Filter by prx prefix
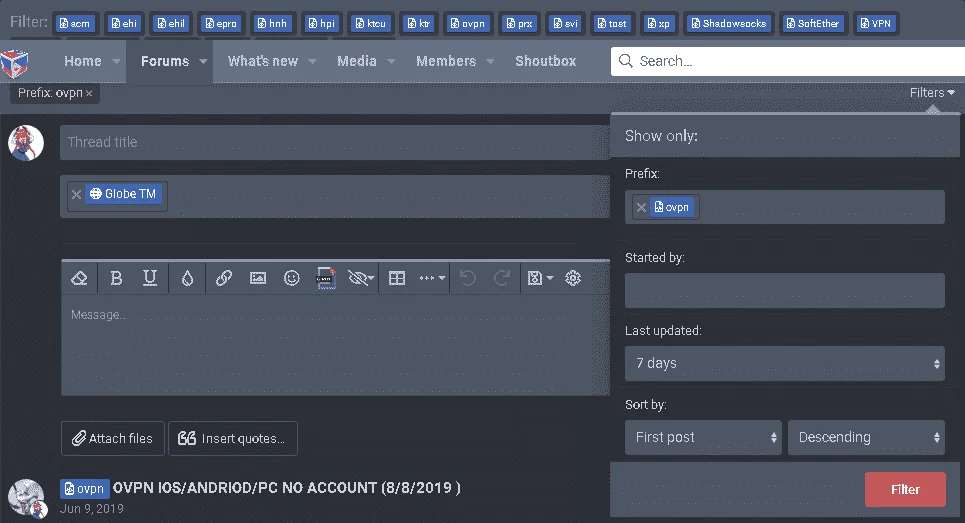 (x=519, y=23)
